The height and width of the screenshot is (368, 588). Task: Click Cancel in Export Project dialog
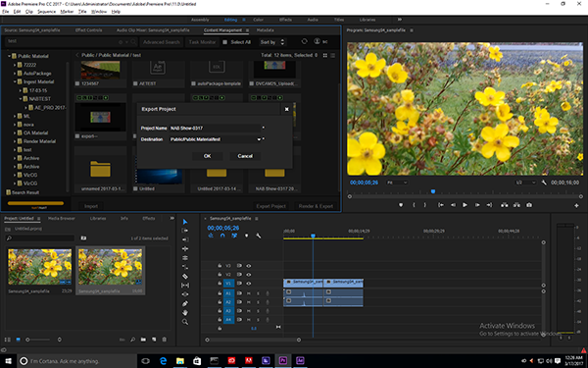(x=245, y=156)
